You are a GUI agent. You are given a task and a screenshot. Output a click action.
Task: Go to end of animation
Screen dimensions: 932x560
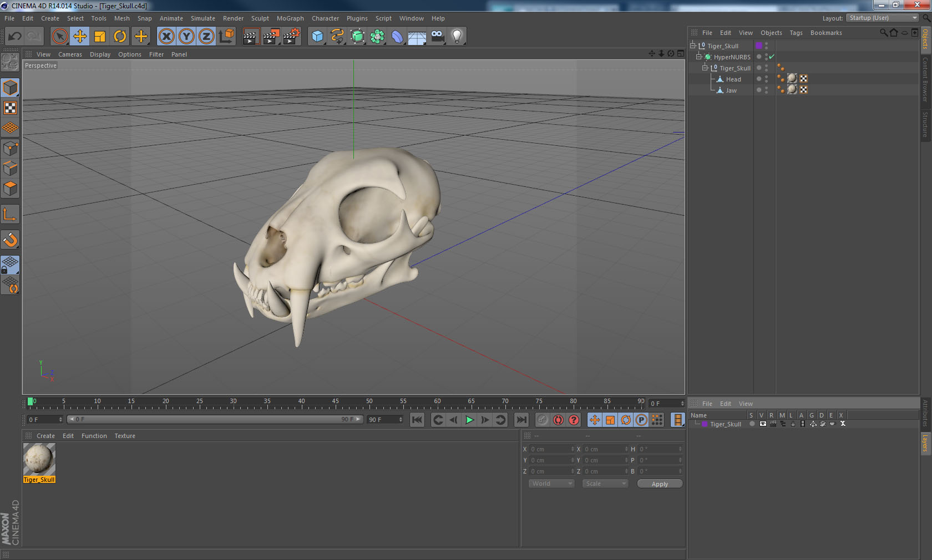tap(521, 420)
